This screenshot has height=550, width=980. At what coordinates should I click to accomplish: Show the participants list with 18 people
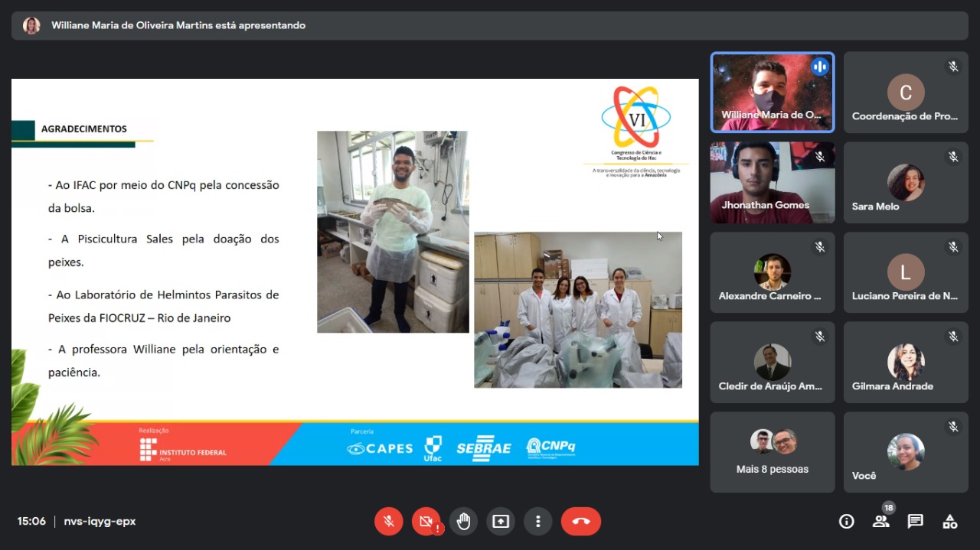click(x=880, y=522)
